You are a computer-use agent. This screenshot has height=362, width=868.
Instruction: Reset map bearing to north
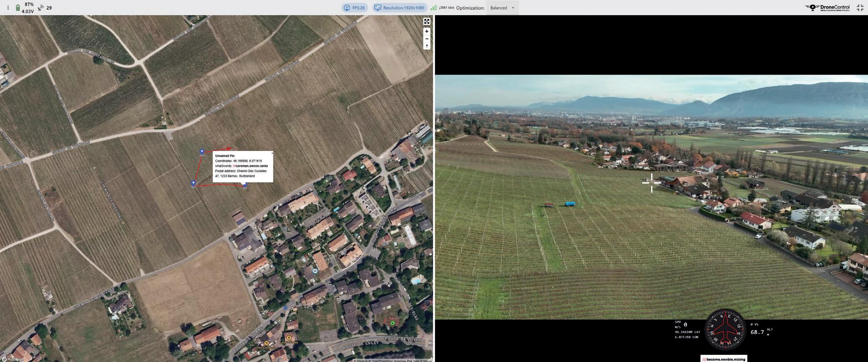pyautogui.click(x=427, y=46)
